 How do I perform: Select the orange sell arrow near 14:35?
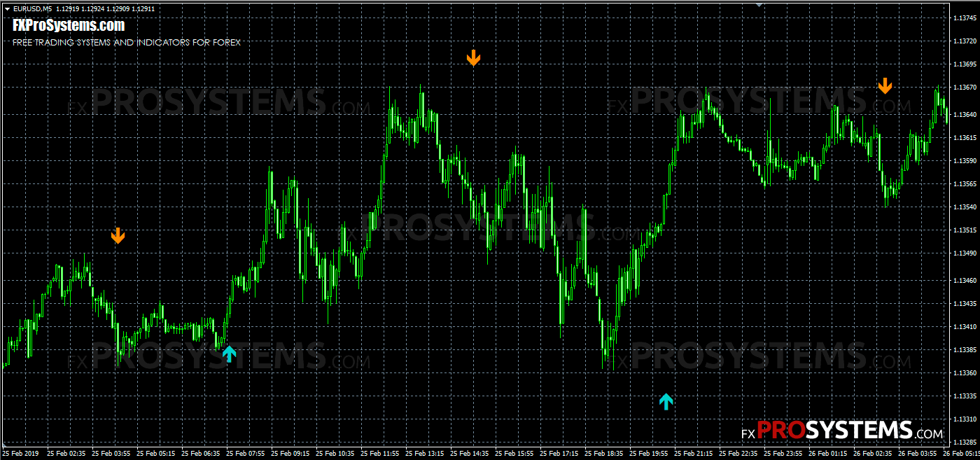(474, 58)
